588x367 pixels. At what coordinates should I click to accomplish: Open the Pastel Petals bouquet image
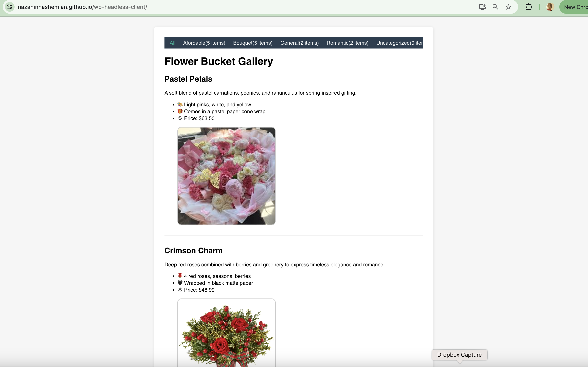click(227, 176)
